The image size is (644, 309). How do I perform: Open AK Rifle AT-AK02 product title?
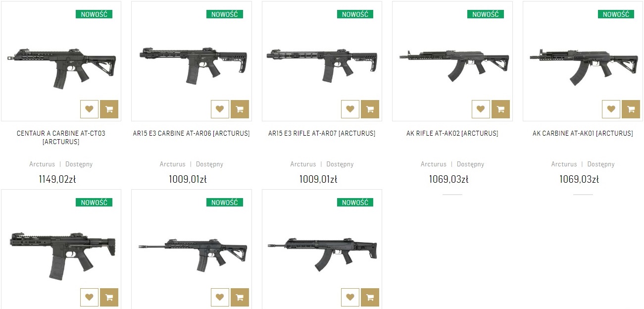click(452, 134)
